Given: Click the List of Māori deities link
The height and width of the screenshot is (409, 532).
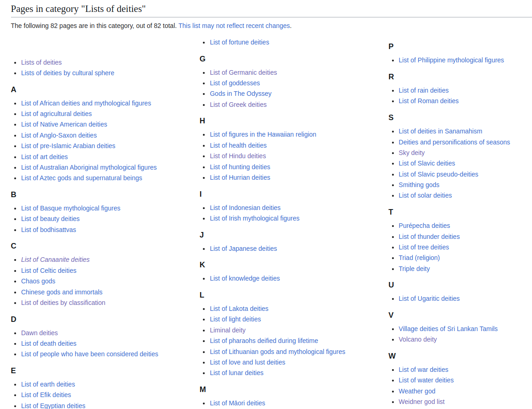Looking at the screenshot, I should pyautogui.click(x=237, y=403).
